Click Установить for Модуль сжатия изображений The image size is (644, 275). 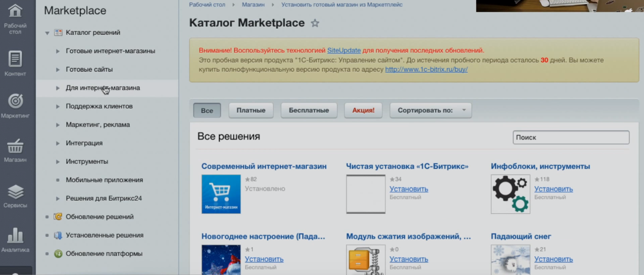[409, 259]
